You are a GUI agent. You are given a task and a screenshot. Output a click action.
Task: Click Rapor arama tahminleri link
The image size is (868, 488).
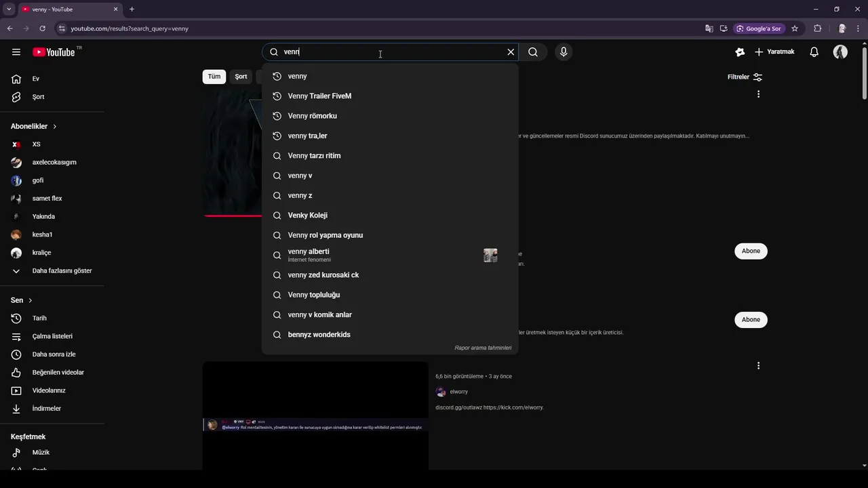coord(483,348)
